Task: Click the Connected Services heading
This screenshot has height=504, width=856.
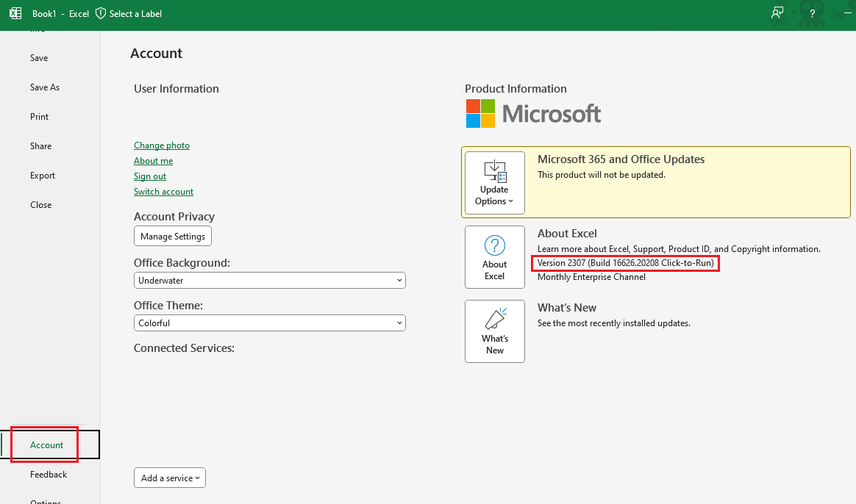Action: click(x=184, y=348)
